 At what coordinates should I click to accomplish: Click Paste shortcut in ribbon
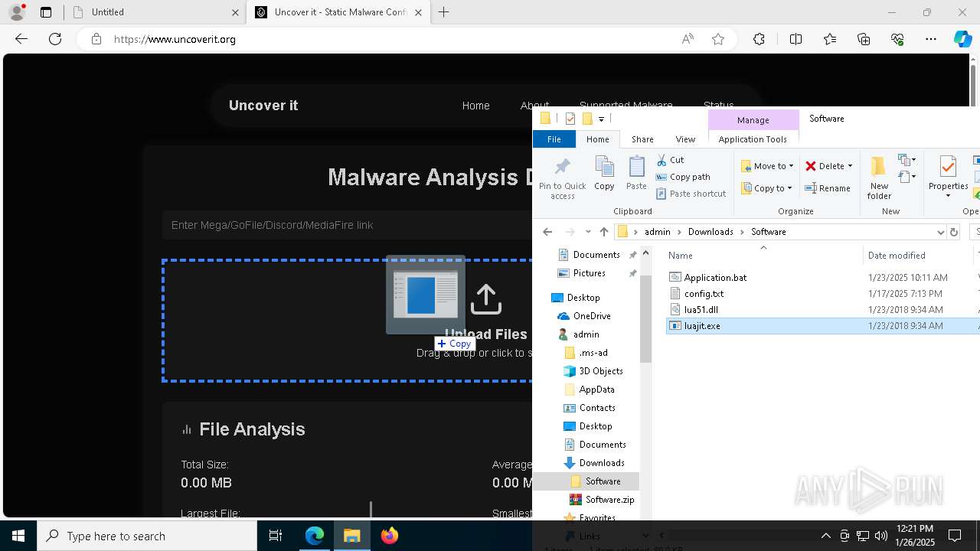click(x=691, y=194)
